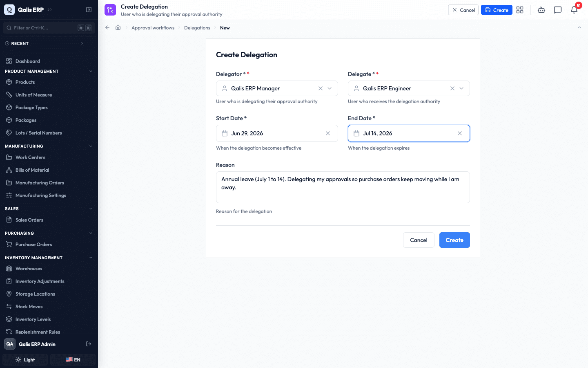Open the chat messages icon

tap(558, 10)
